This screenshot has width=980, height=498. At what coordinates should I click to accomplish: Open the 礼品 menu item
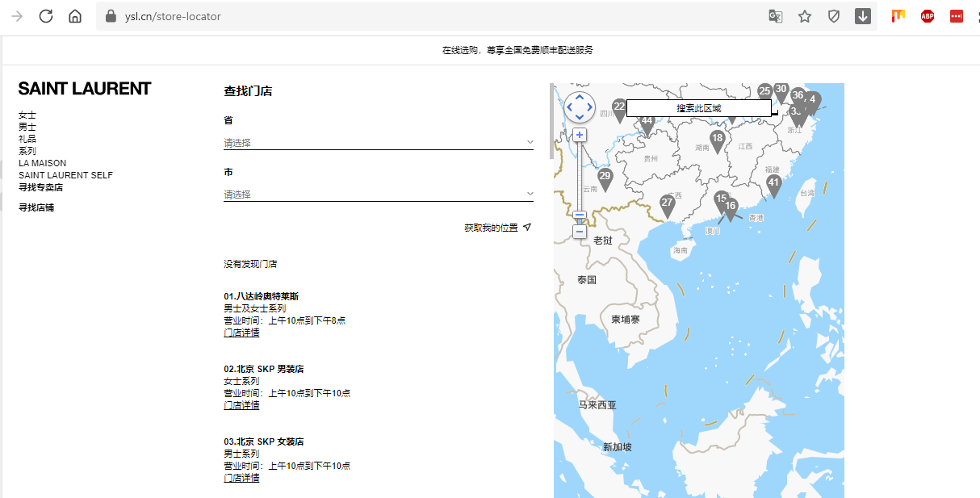(27, 139)
